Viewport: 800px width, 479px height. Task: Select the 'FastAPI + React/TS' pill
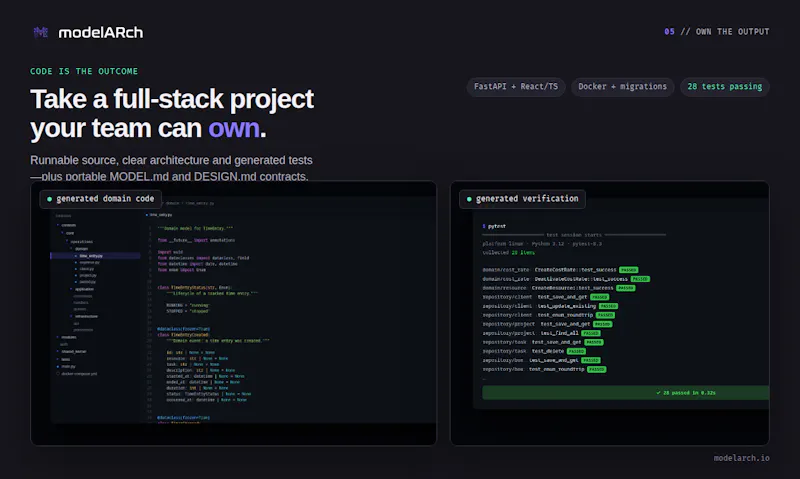[516, 87]
